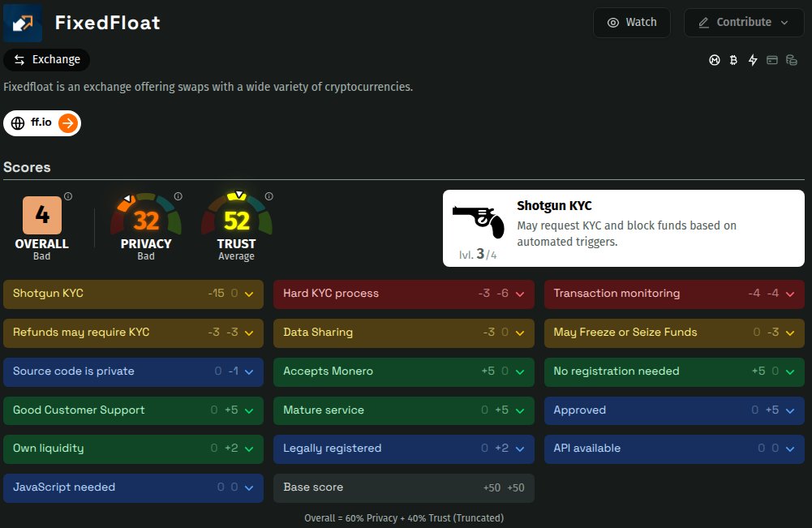Expand May Freeze or Seize Funds row

point(674,333)
